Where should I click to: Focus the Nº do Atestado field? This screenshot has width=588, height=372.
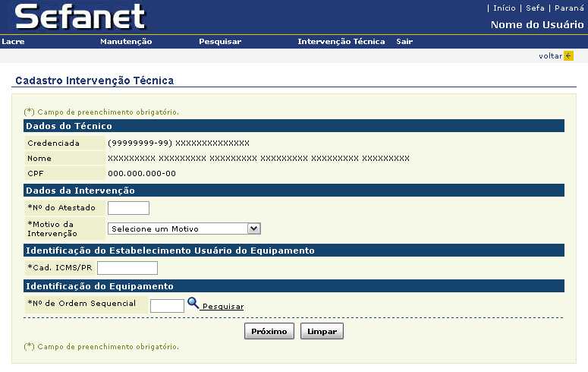pyautogui.click(x=128, y=208)
